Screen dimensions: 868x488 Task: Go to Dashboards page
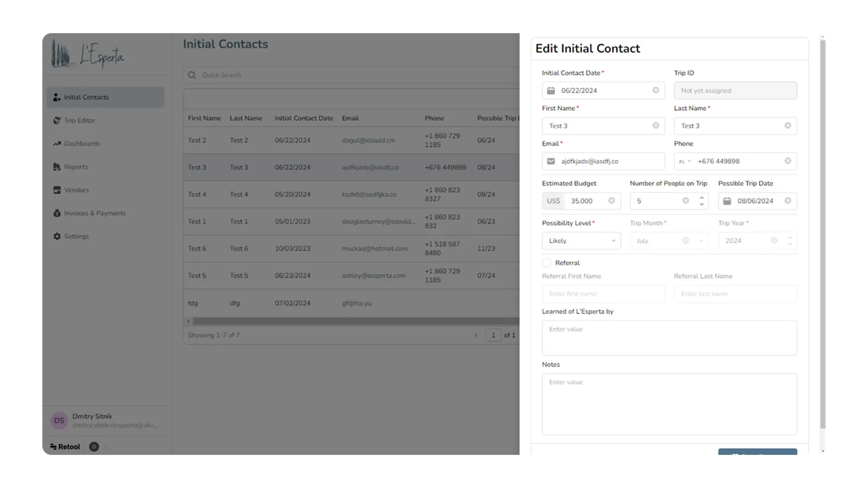coord(105,144)
